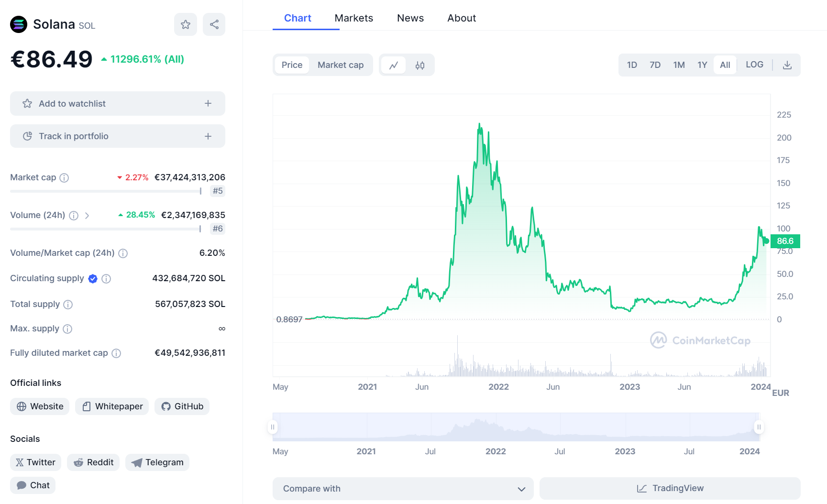Open the share icon button
The height and width of the screenshot is (504, 827).
(x=214, y=24)
